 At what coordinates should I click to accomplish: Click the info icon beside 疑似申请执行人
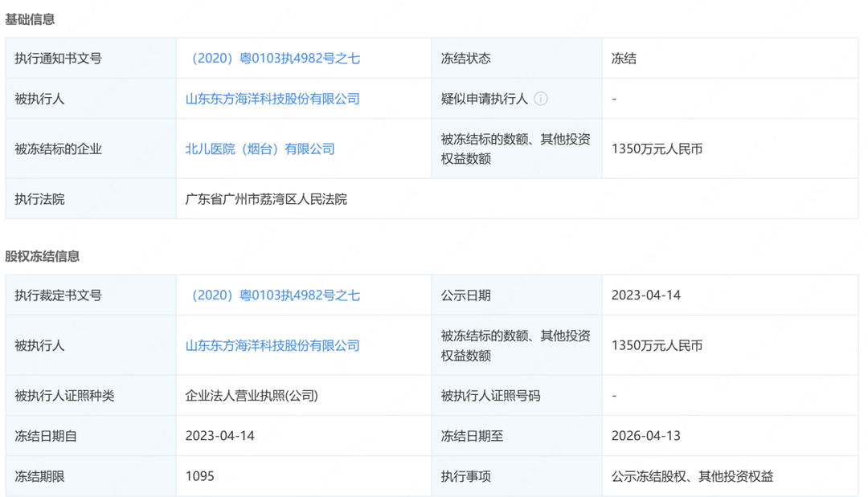coord(541,99)
